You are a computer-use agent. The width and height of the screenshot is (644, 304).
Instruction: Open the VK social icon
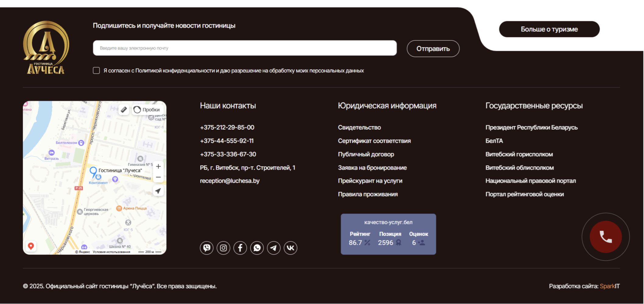coord(290,248)
